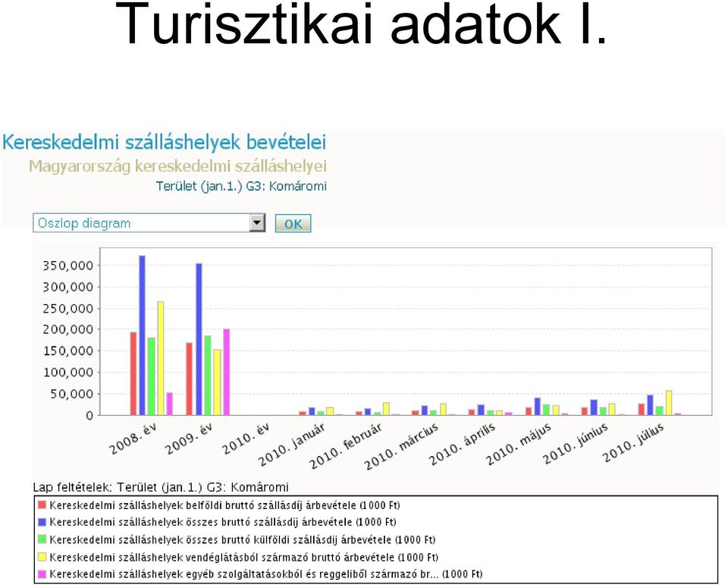Click the y-axis value 100,000
This screenshot has width=728, height=585.
68,373
